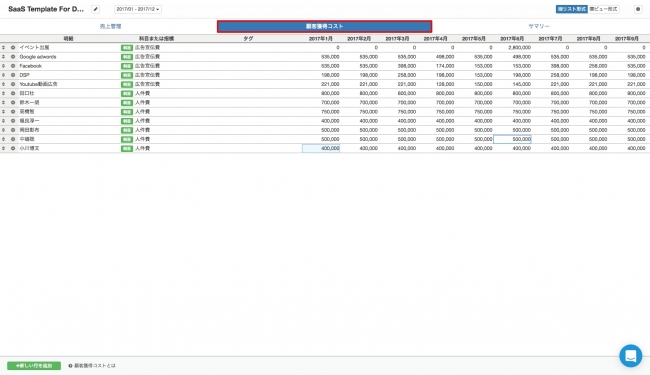Open the 売上管理 tab
Screen dimensions: 650x375
110,27
